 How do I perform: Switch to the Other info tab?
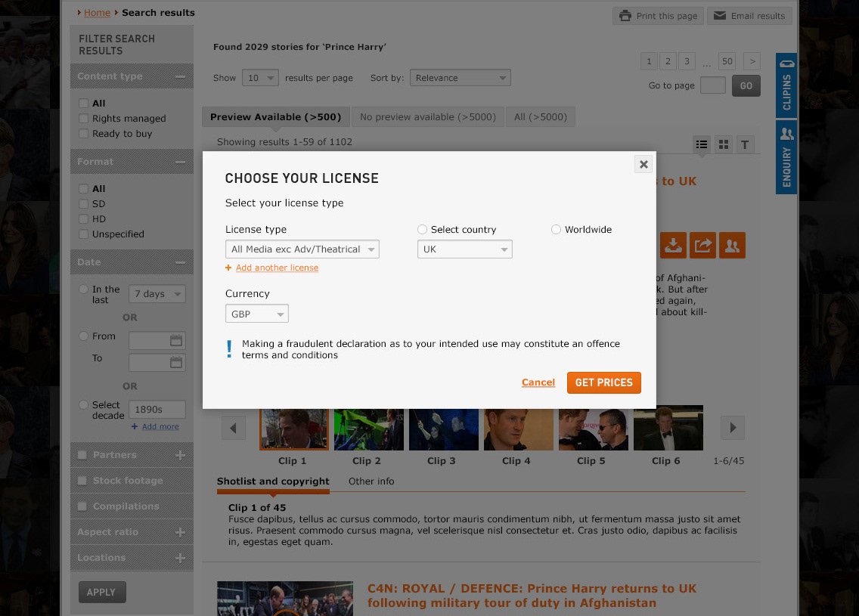pyautogui.click(x=371, y=481)
